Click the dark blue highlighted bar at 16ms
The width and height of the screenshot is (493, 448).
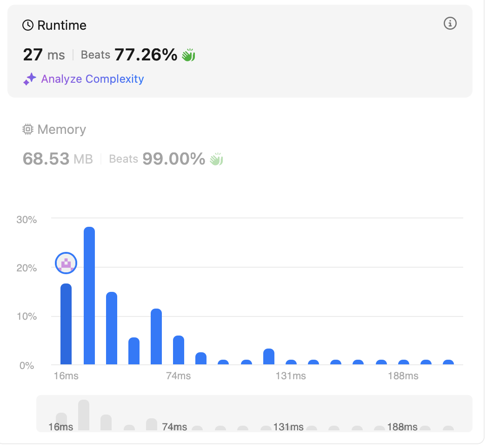coord(66,324)
